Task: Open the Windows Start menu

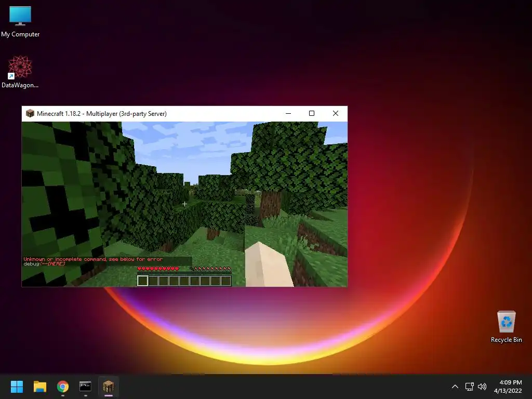Action: tap(17, 387)
